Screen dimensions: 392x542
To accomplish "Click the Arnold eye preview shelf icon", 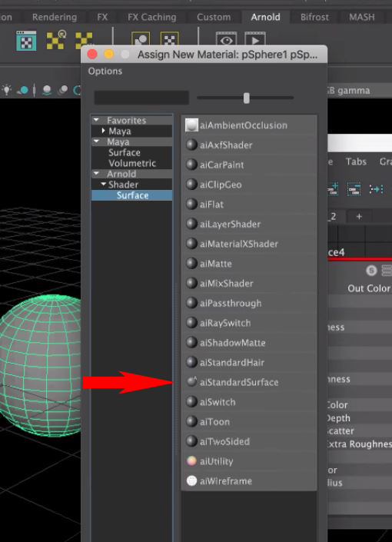I will tap(226, 38).
